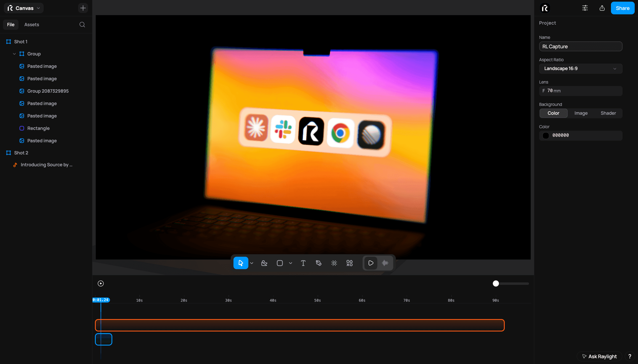Click the Shot 2 frame icon
Viewport: 638px width, 364px height.
pyautogui.click(x=9, y=153)
